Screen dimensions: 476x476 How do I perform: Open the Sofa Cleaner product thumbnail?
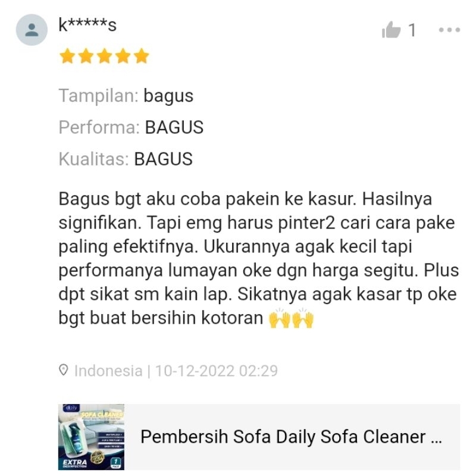click(x=92, y=437)
